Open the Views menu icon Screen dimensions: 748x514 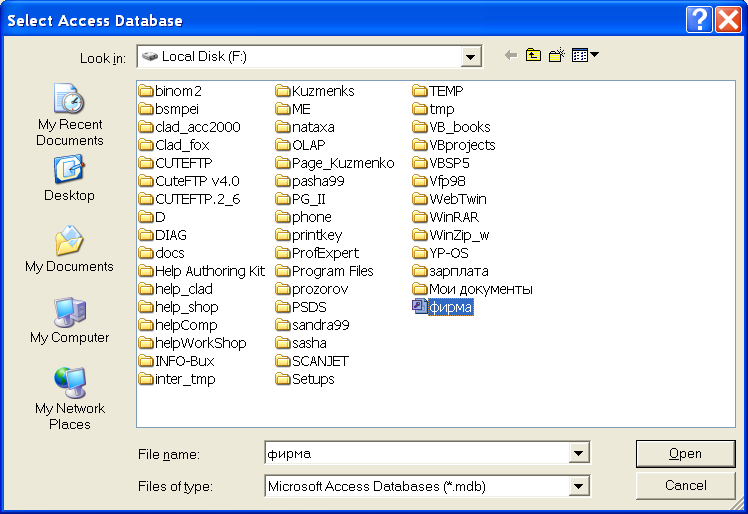pyautogui.click(x=585, y=56)
